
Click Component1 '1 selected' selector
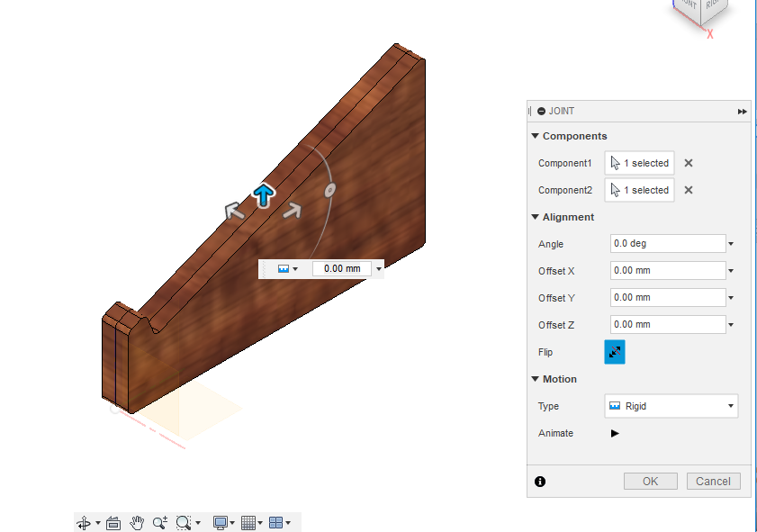point(639,163)
